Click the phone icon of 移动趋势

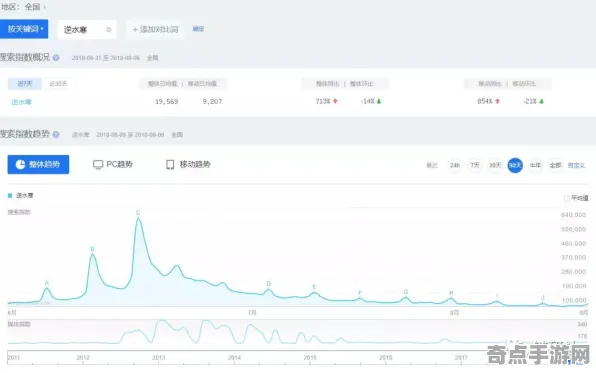(x=170, y=165)
